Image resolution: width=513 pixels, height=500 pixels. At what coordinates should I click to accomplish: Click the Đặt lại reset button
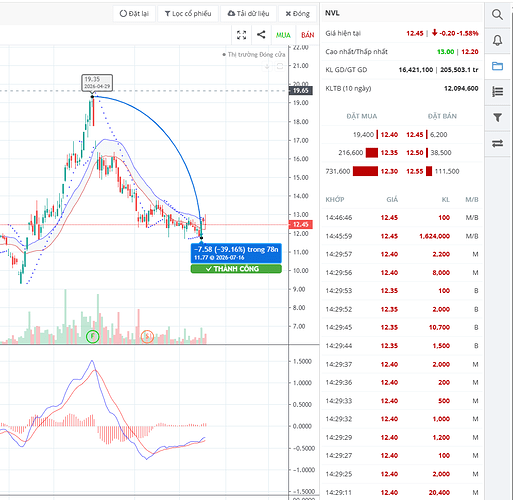134,14
